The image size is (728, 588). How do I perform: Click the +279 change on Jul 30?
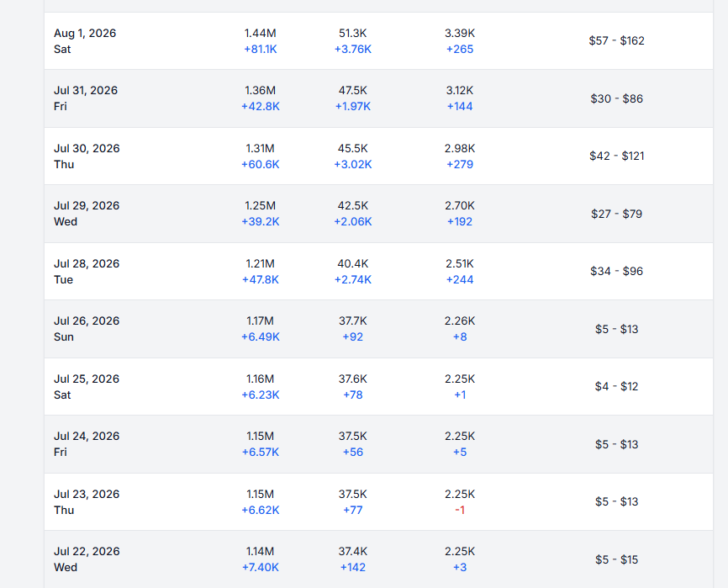click(x=460, y=164)
